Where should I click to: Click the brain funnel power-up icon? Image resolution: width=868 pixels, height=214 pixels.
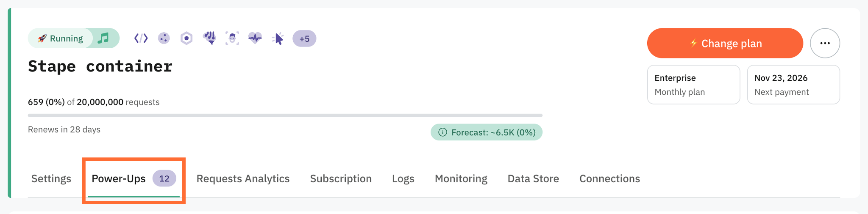click(x=209, y=38)
